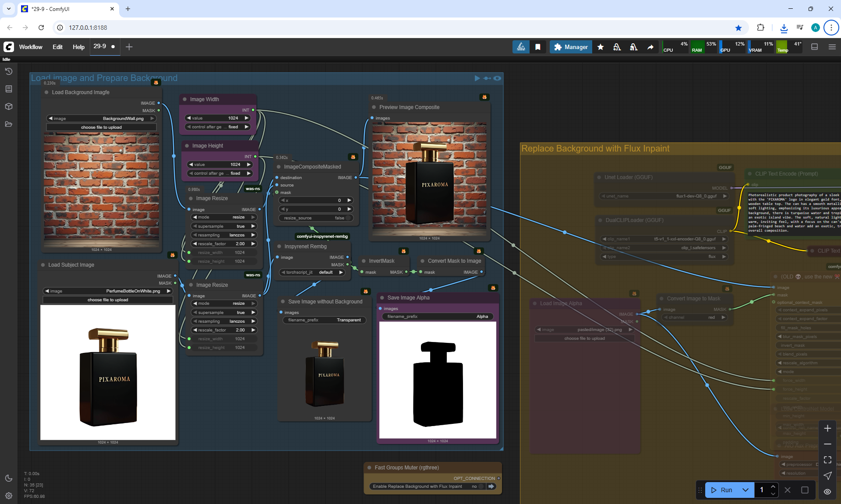Click the fit view icon on canvas
This screenshot has height=504, width=841.
(827, 460)
